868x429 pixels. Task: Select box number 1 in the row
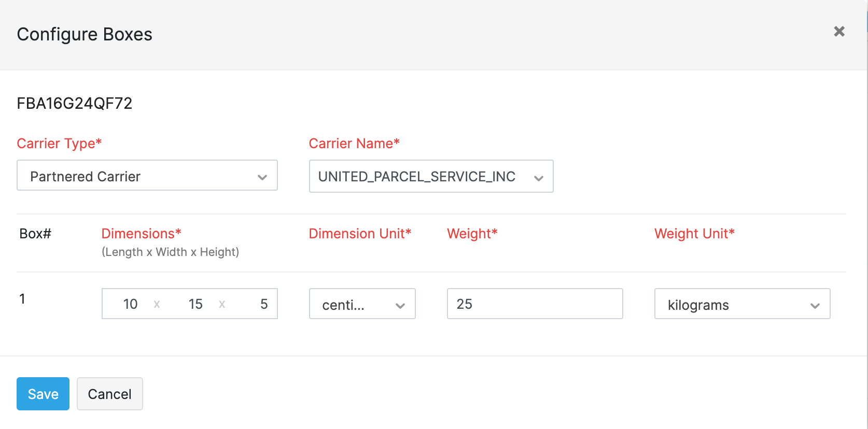pyautogui.click(x=22, y=299)
